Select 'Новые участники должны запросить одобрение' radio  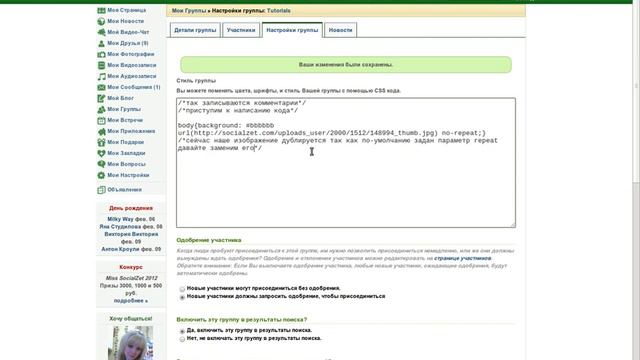[182, 297]
